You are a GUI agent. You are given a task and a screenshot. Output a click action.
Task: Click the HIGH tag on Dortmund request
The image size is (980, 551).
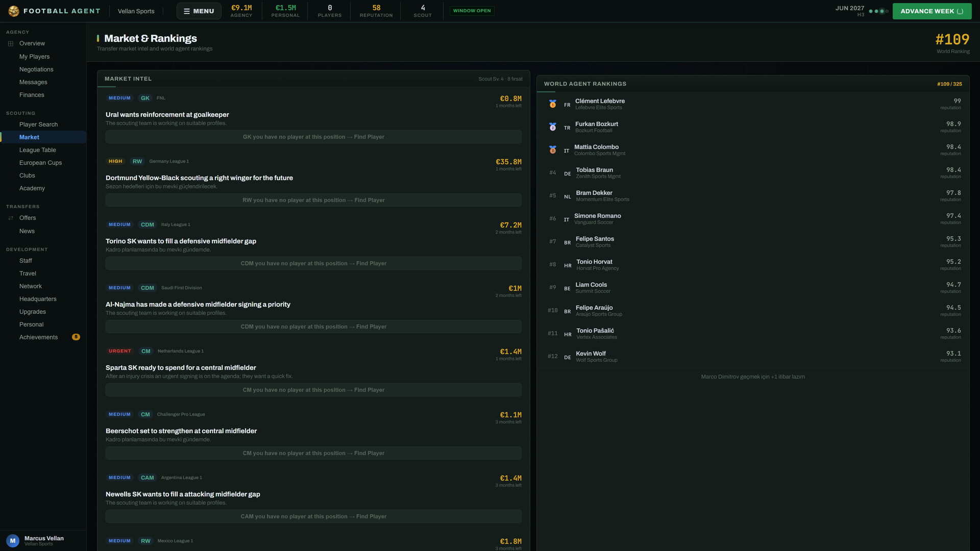115,161
